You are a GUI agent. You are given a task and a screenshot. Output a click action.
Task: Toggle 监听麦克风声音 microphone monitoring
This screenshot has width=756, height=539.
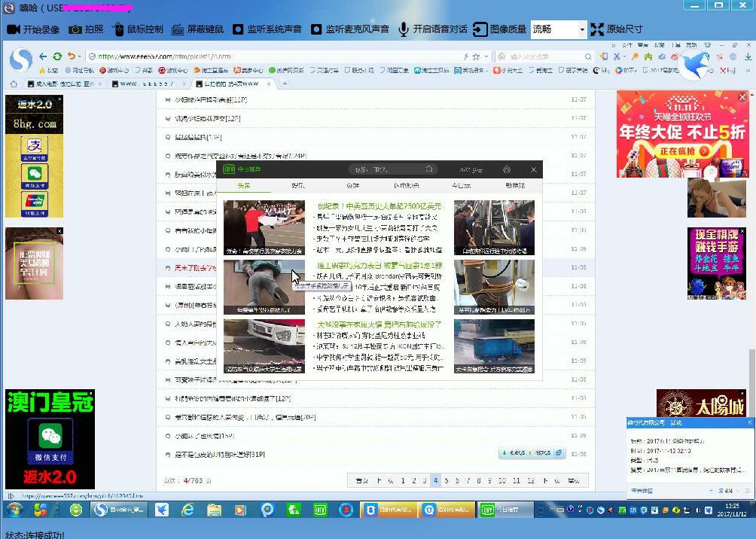click(x=349, y=29)
